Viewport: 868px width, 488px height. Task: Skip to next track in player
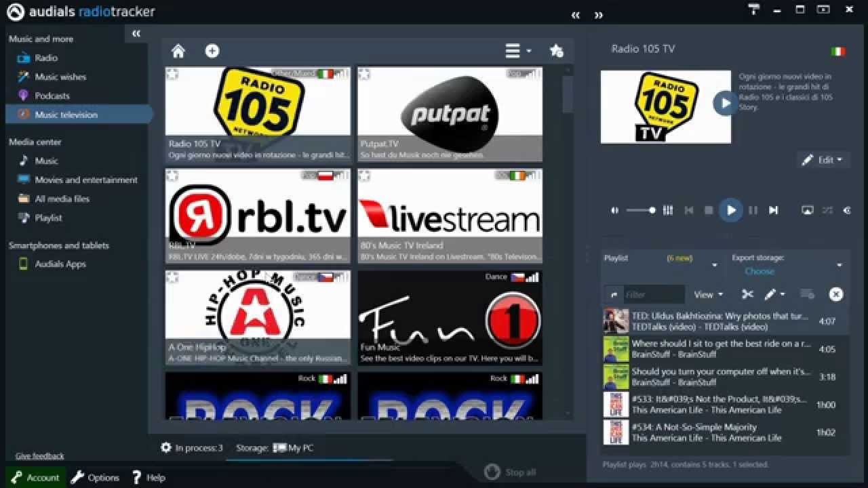pyautogui.click(x=773, y=210)
